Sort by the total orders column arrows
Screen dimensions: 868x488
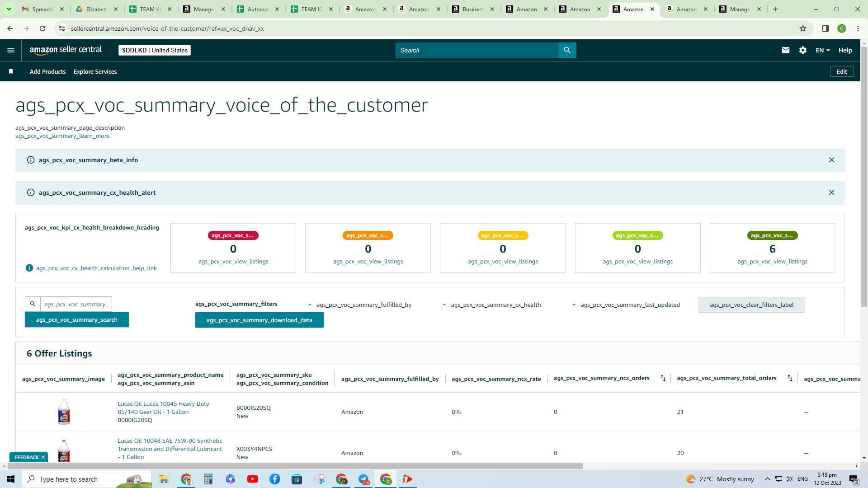click(790, 378)
